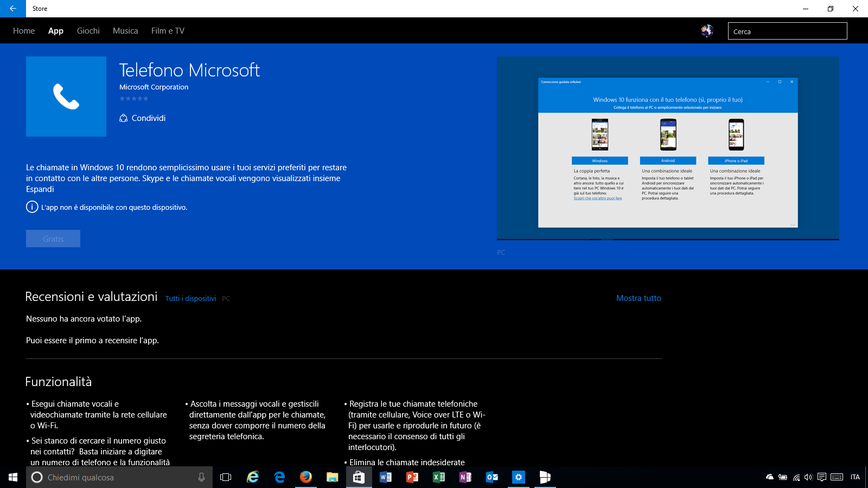
Task: Check the battery tray icon
Action: click(782, 477)
